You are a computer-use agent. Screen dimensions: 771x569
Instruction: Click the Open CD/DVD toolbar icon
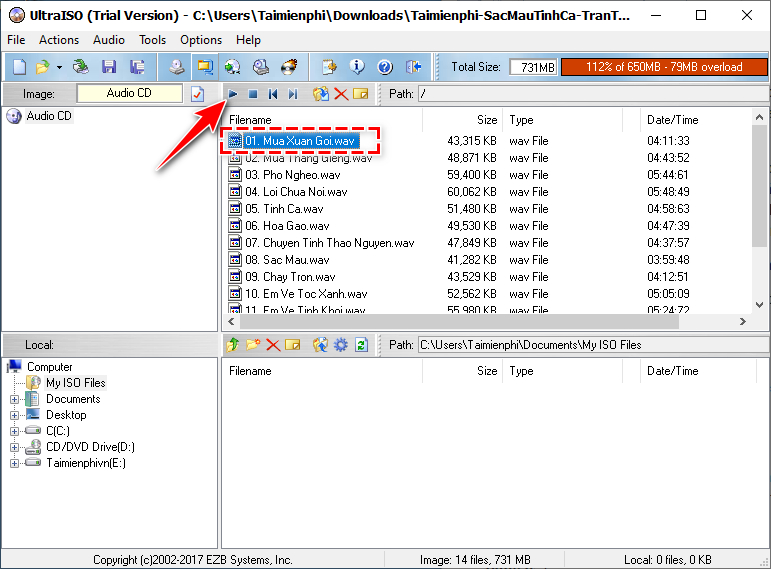[81, 67]
